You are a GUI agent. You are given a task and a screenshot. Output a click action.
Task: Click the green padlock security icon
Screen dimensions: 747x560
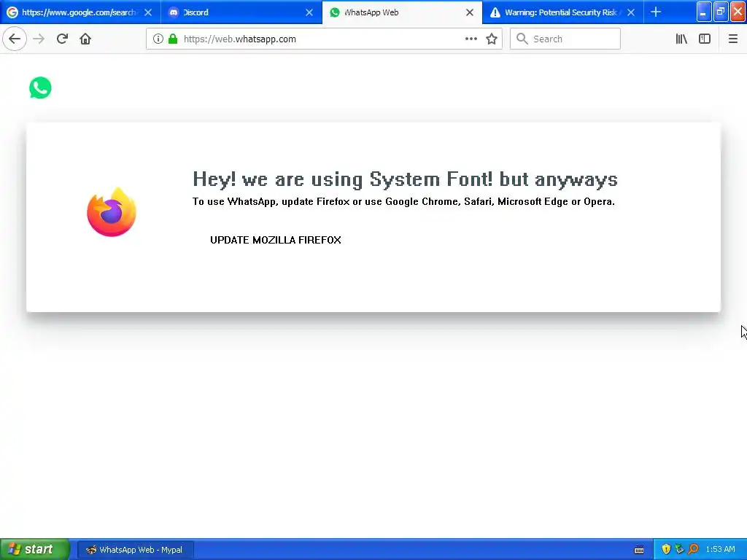click(173, 39)
